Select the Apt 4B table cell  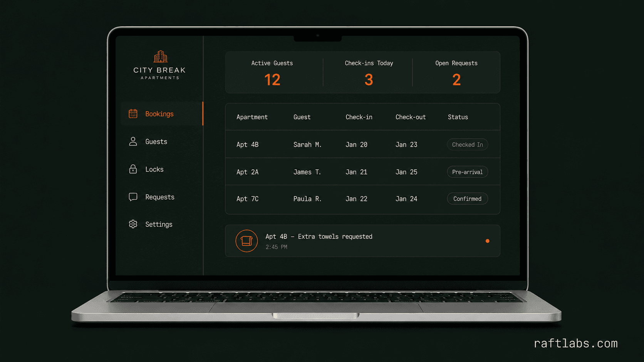click(x=247, y=145)
